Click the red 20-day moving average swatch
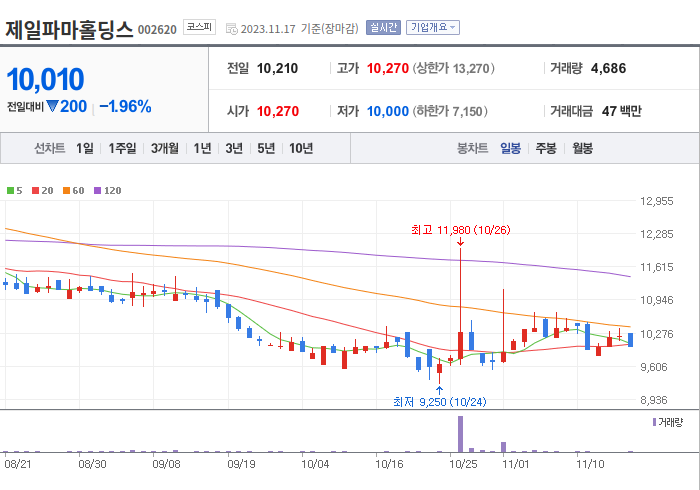 [36, 191]
